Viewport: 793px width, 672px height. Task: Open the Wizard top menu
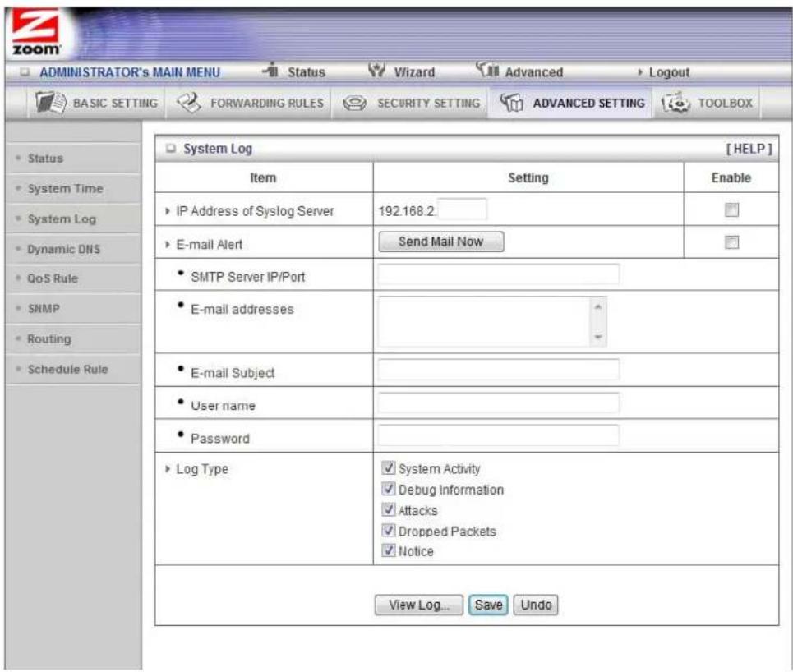pos(414,72)
